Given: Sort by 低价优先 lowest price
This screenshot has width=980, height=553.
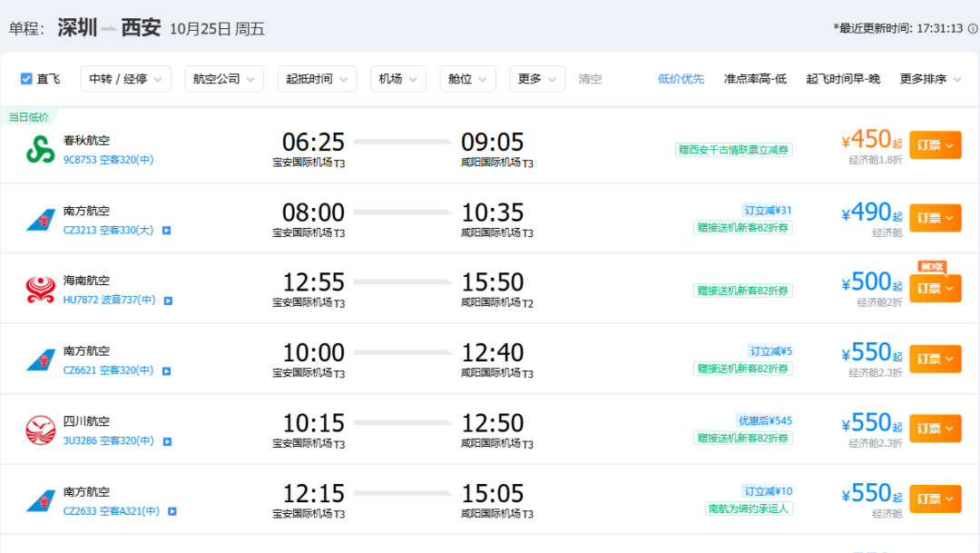Looking at the screenshot, I should (681, 79).
